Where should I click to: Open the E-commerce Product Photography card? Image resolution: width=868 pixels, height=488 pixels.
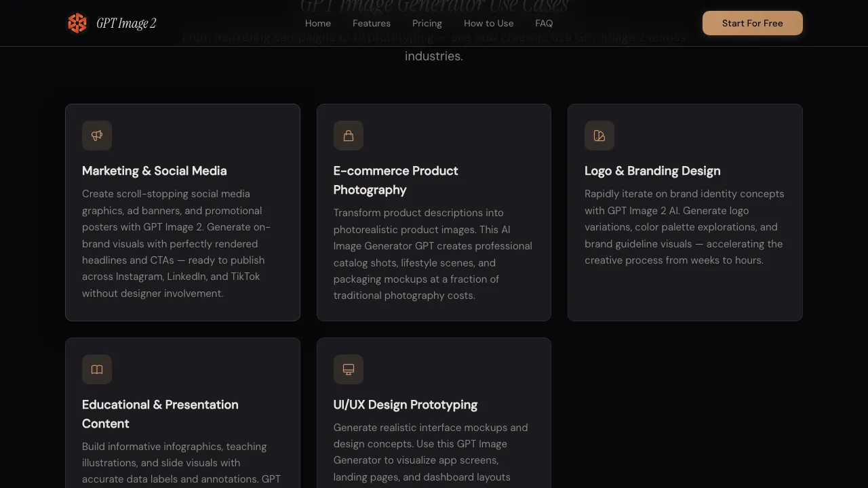click(x=433, y=211)
